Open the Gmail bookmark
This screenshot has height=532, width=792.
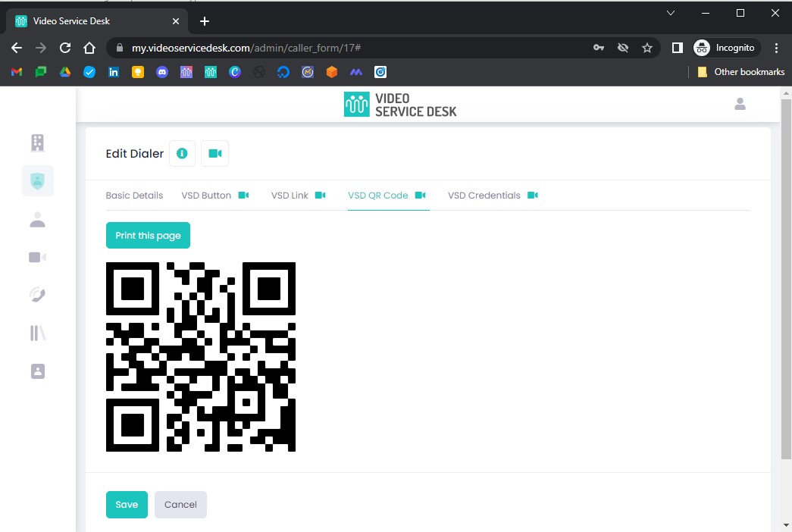click(x=17, y=72)
